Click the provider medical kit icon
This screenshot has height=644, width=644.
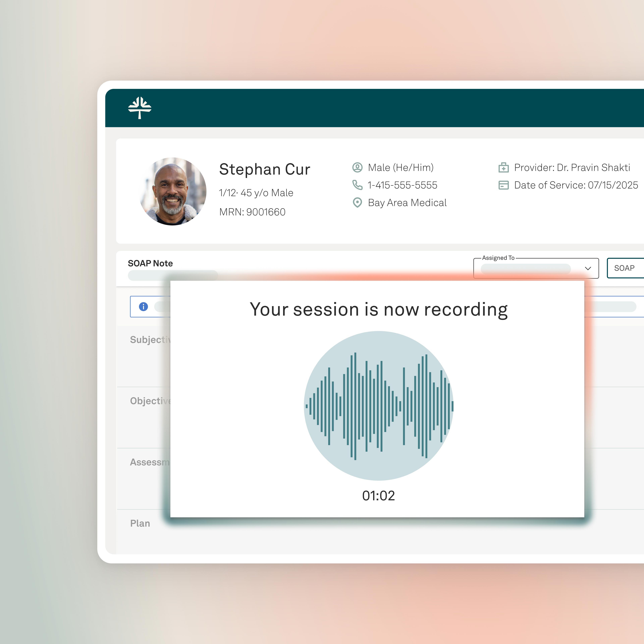(503, 167)
